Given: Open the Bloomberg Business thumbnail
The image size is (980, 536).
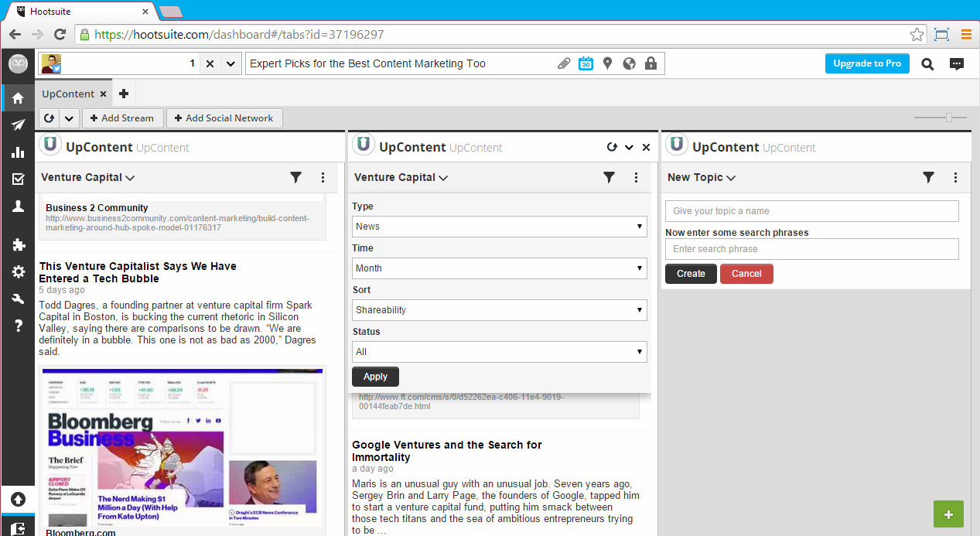Looking at the screenshot, I should point(183,447).
